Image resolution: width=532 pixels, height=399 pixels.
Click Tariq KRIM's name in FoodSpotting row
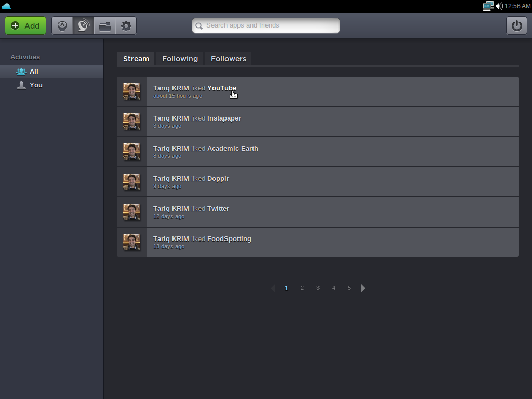(171, 239)
